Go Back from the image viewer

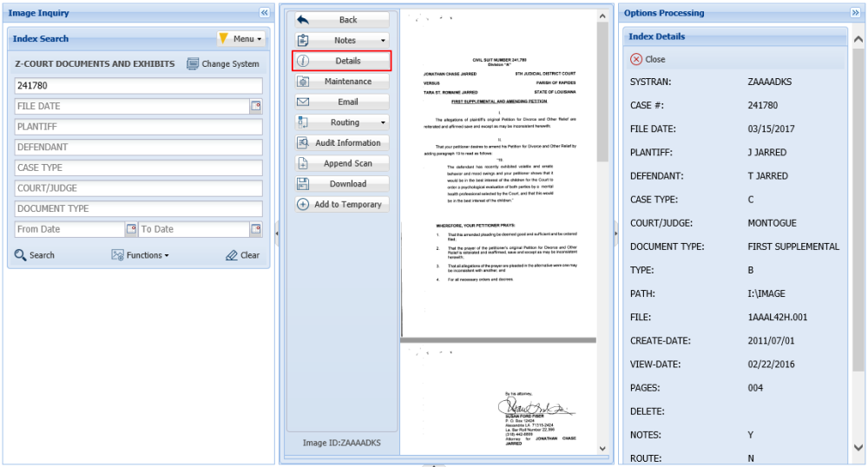(341, 20)
